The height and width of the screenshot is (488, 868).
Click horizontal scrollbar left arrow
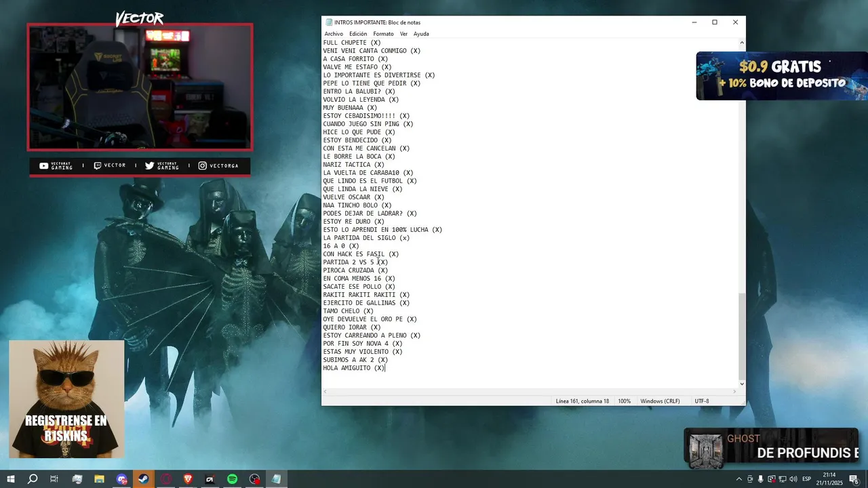click(x=325, y=392)
